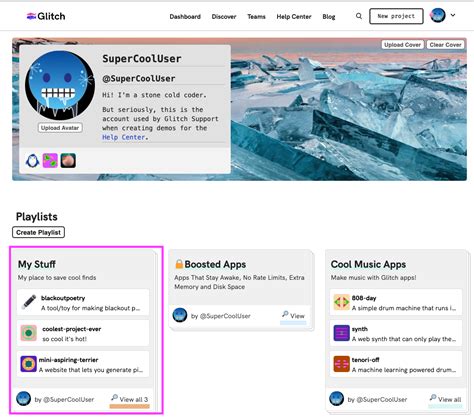Open the search magnifier icon
The width and height of the screenshot is (474, 418).
pyautogui.click(x=359, y=16)
